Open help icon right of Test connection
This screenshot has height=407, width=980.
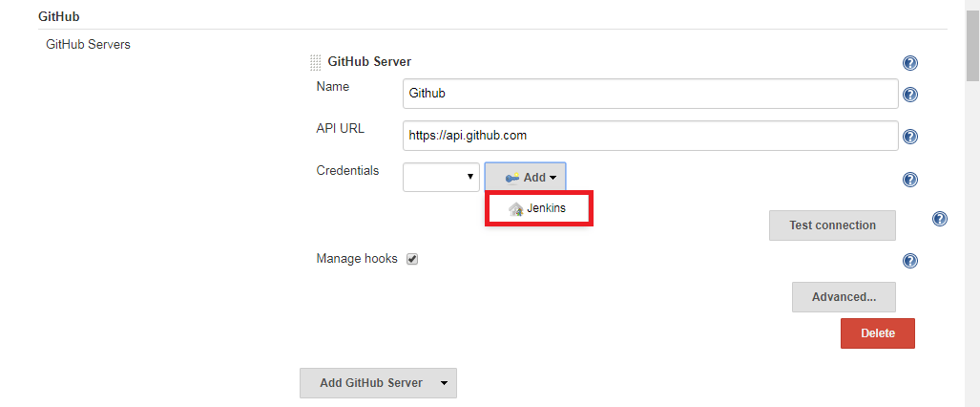coord(939,219)
